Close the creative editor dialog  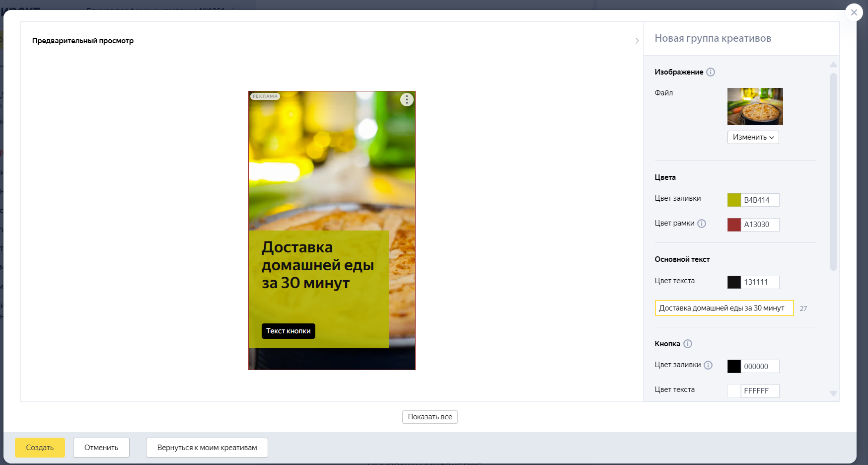(854, 12)
